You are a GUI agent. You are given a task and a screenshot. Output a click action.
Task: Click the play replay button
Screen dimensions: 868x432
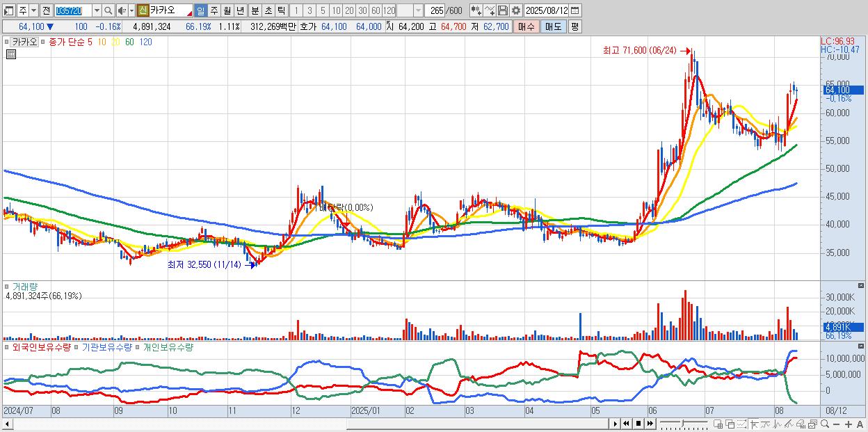(616, 423)
